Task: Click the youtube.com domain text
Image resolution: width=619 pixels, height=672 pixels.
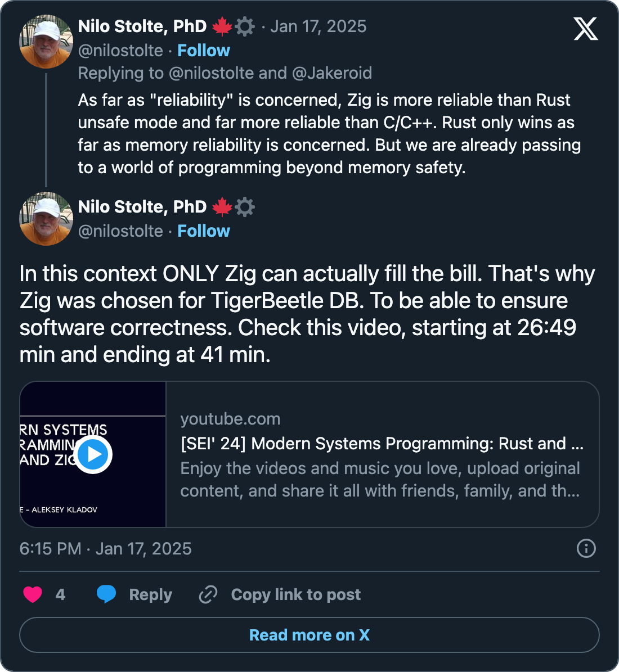Action: [x=230, y=419]
